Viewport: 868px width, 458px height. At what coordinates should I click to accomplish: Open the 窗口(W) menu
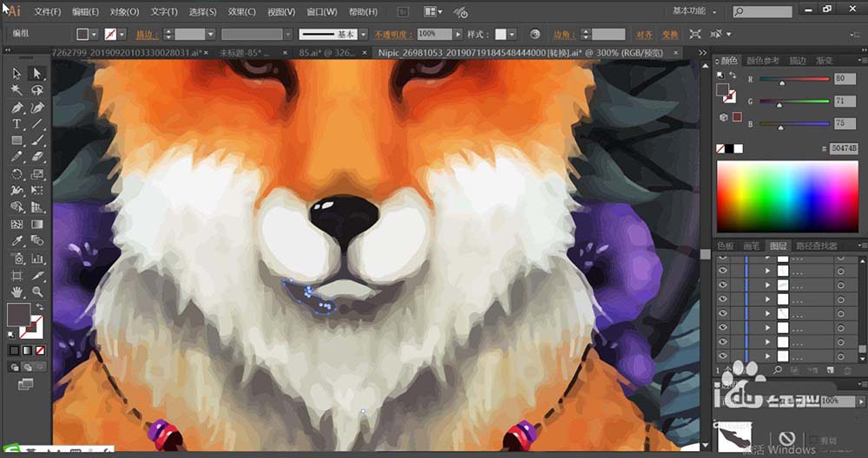click(322, 11)
